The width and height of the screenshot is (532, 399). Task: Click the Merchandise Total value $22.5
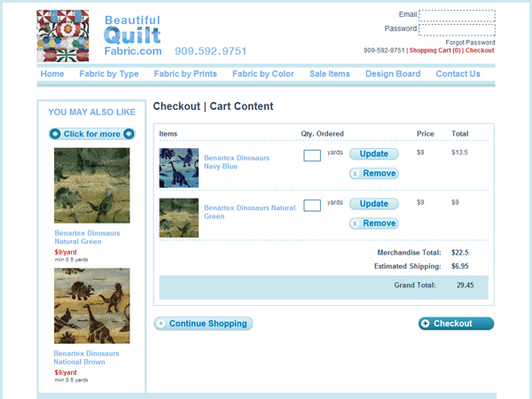459,253
